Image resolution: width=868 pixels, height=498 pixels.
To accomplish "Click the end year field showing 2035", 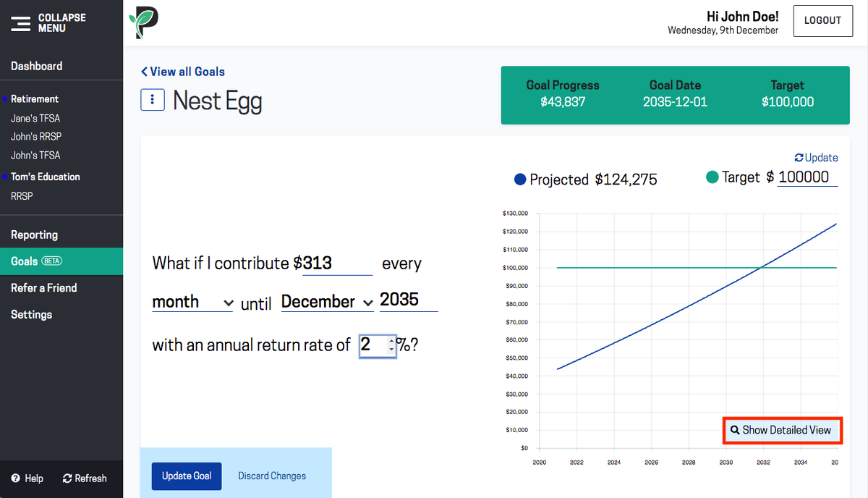I will (x=408, y=300).
